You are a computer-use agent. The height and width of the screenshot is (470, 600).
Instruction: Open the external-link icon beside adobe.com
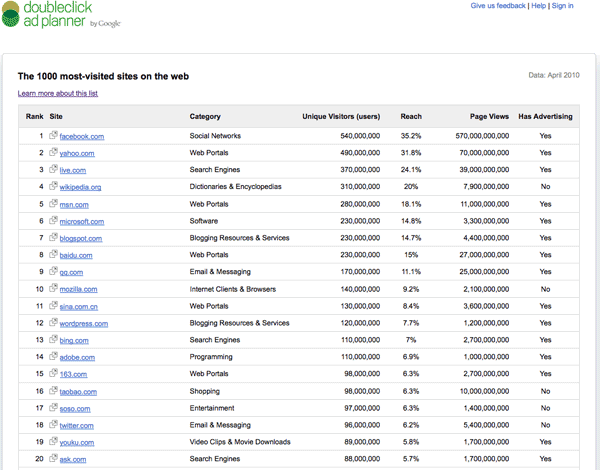click(x=53, y=356)
